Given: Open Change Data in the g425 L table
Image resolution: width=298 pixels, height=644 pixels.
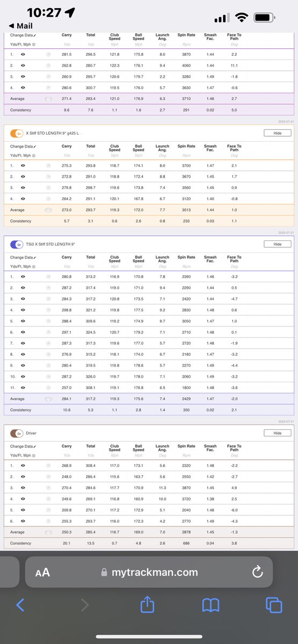Looking at the screenshot, I should (x=23, y=146).
